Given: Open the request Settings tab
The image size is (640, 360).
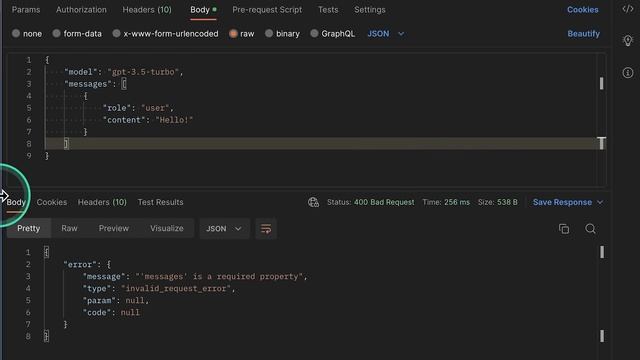Looking at the screenshot, I should click(x=370, y=10).
